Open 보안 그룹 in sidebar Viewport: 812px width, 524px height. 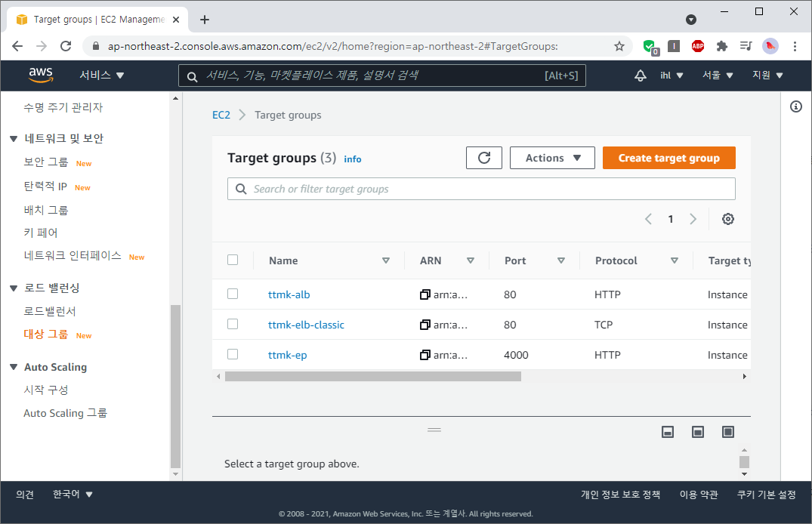coord(45,162)
